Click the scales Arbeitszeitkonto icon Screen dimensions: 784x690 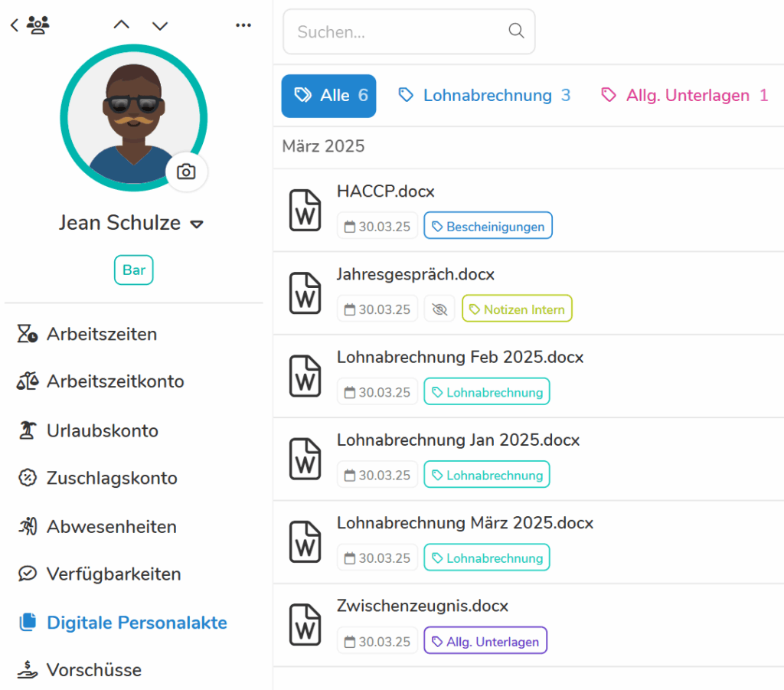pos(28,381)
